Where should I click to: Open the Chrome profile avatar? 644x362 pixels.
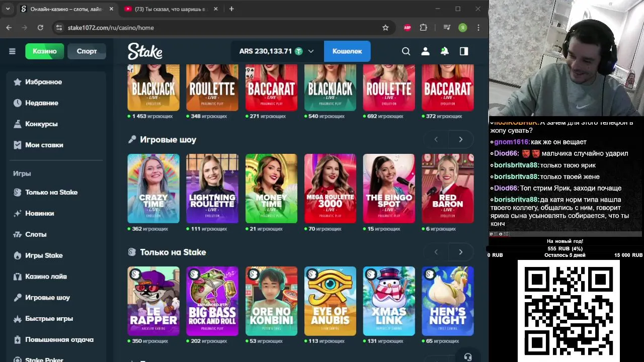point(462,28)
